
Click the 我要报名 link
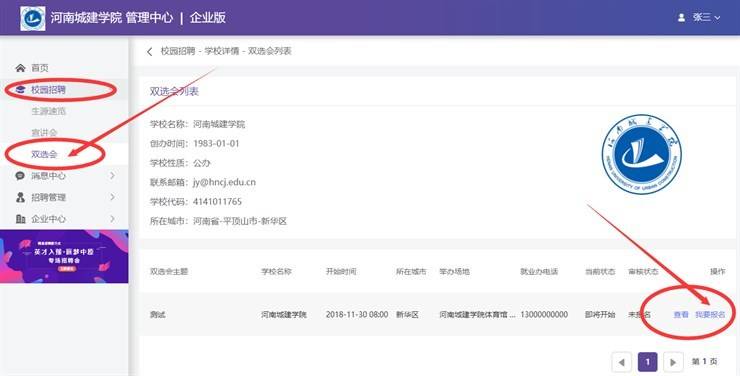pos(710,315)
